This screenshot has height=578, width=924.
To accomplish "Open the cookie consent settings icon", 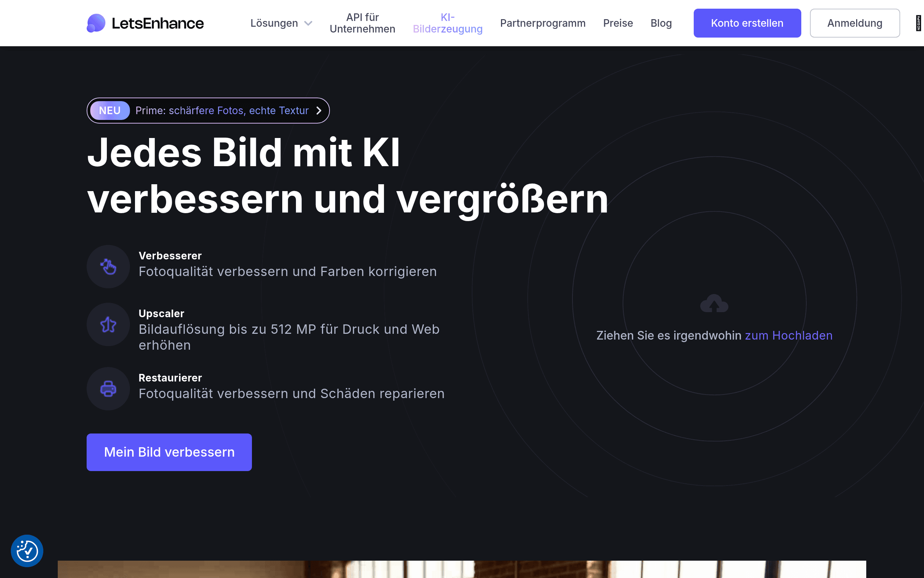I will pos(27,551).
